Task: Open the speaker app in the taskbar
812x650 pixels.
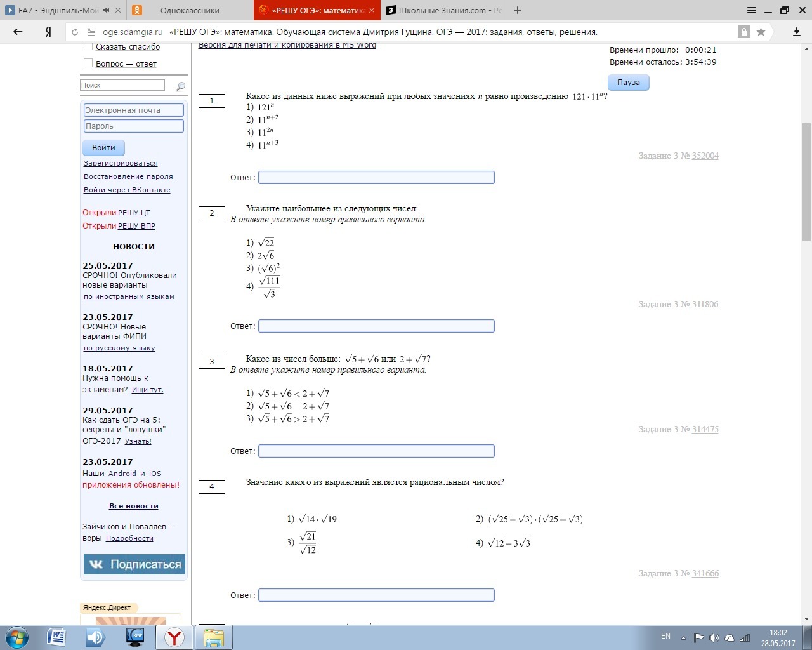Action: coord(95,637)
